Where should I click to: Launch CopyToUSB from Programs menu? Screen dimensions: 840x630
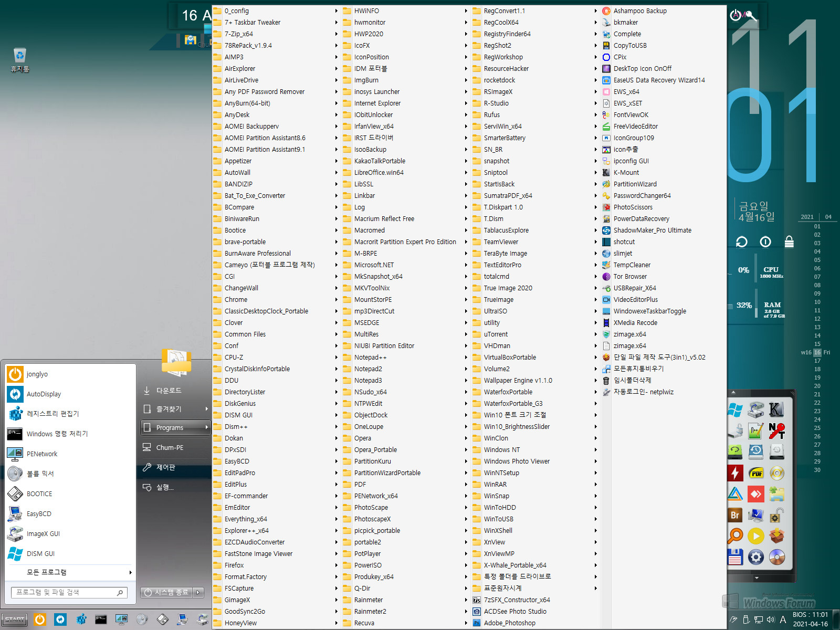pyautogui.click(x=664, y=46)
